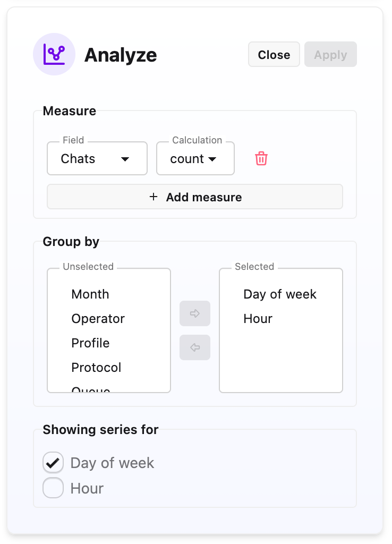
Task: Click the Add measure button
Action: tap(195, 197)
